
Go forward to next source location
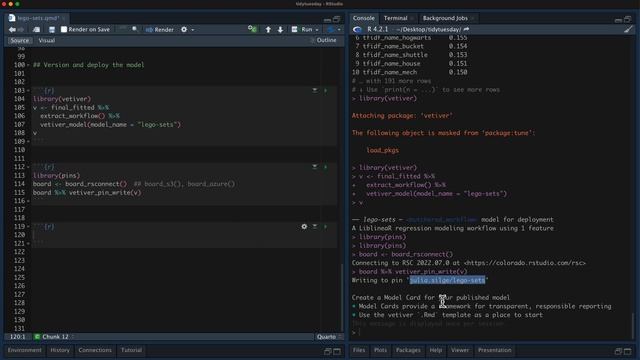point(20,29)
